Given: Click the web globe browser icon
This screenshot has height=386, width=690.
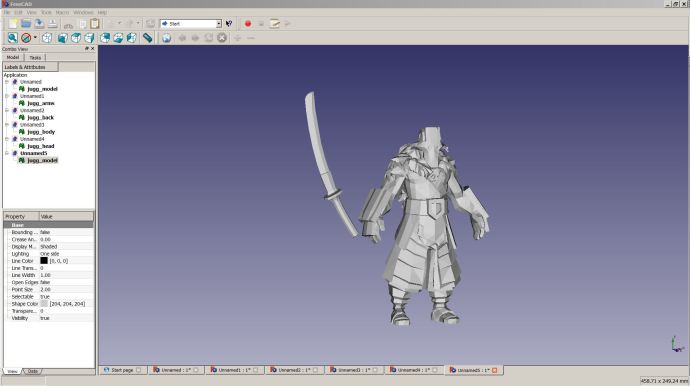Looking at the screenshot, I should coord(166,38).
